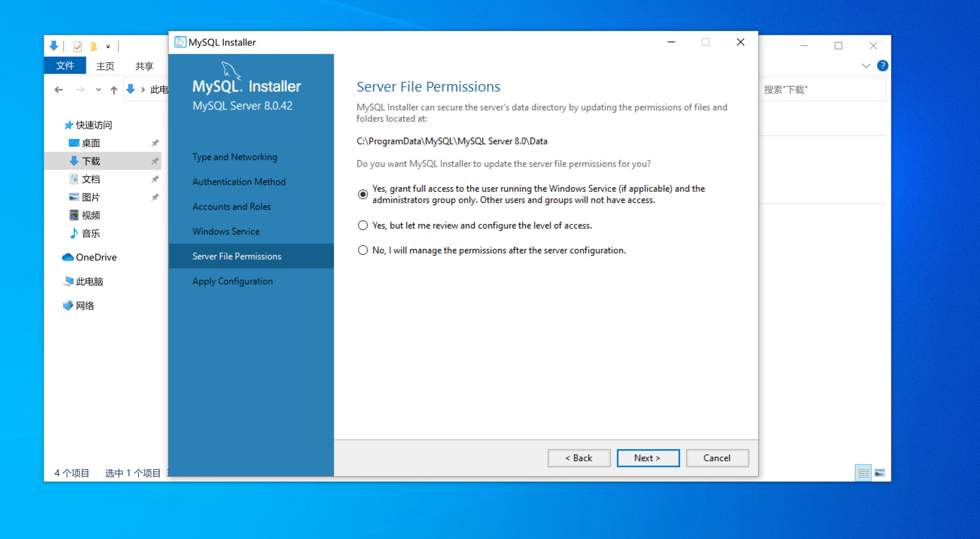This screenshot has height=539, width=980.
Task: Click the Next button
Action: pos(647,458)
